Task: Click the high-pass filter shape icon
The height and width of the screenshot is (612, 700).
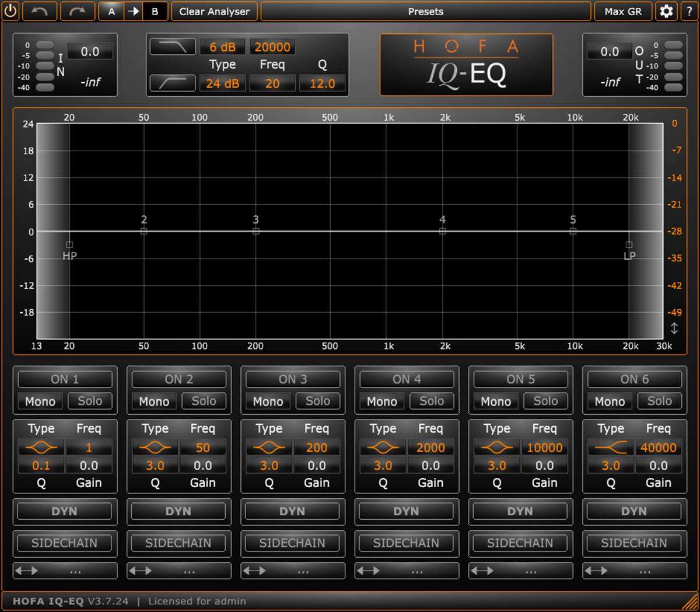Action: click(173, 83)
